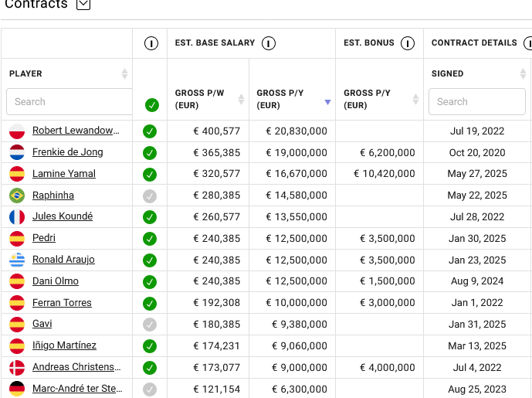Click green verified check for Andreas Christensen
The image size is (532, 398).
coord(150,368)
